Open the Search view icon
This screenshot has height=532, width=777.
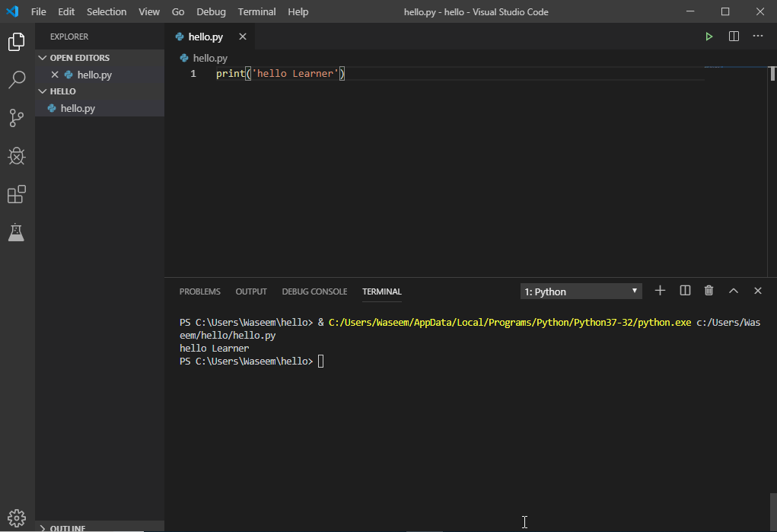17,80
